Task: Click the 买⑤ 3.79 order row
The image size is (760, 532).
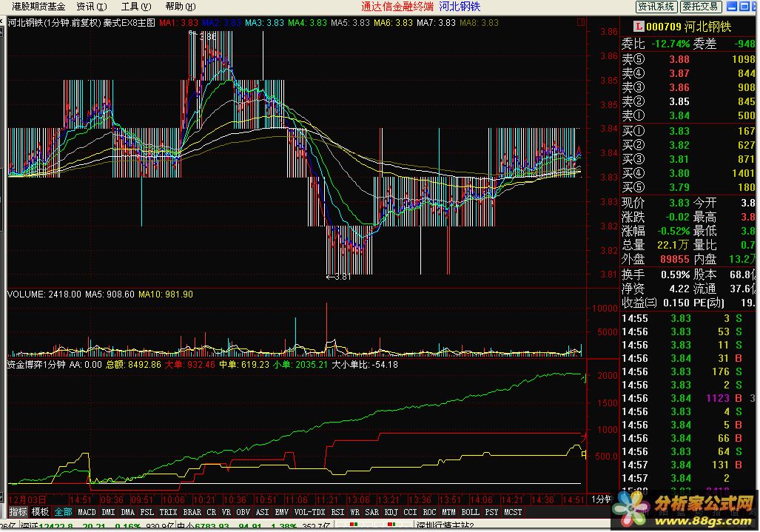Action: coord(688,187)
